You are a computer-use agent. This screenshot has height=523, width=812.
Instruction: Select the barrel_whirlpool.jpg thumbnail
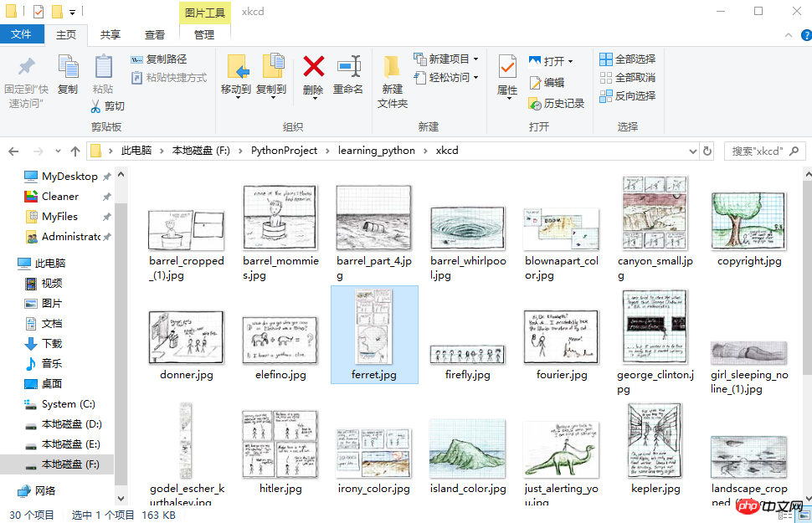click(468, 228)
